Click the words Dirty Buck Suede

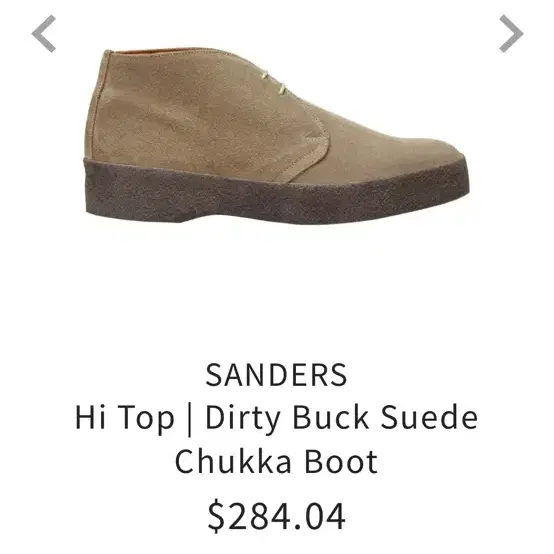tap(342, 418)
